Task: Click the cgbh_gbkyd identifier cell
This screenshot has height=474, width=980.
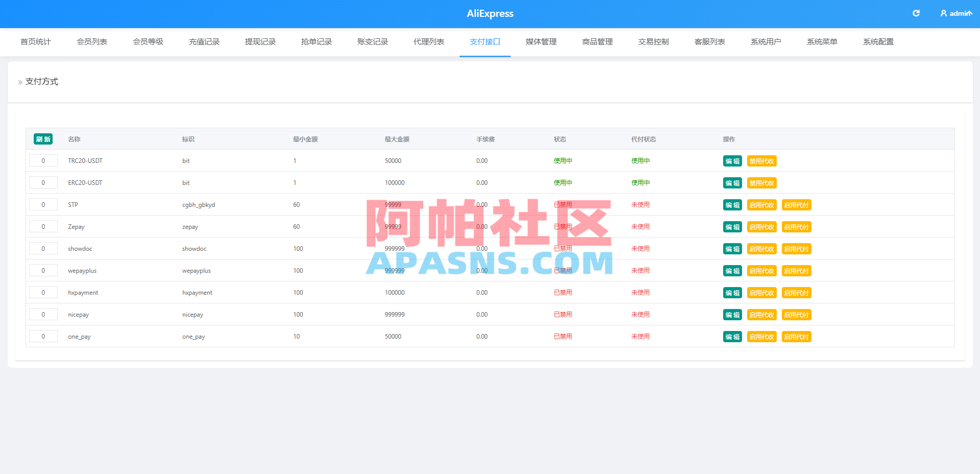Action: pyautogui.click(x=199, y=205)
